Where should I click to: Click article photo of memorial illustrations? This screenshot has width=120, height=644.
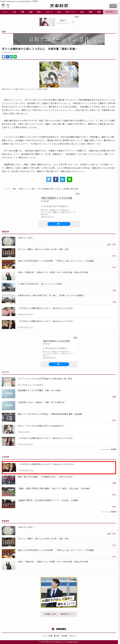click(59, 74)
